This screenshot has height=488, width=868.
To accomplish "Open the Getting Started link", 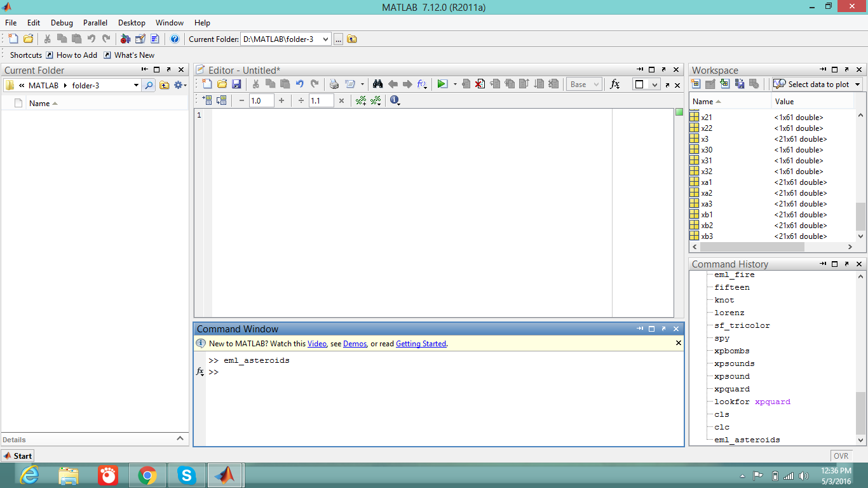I will [421, 344].
